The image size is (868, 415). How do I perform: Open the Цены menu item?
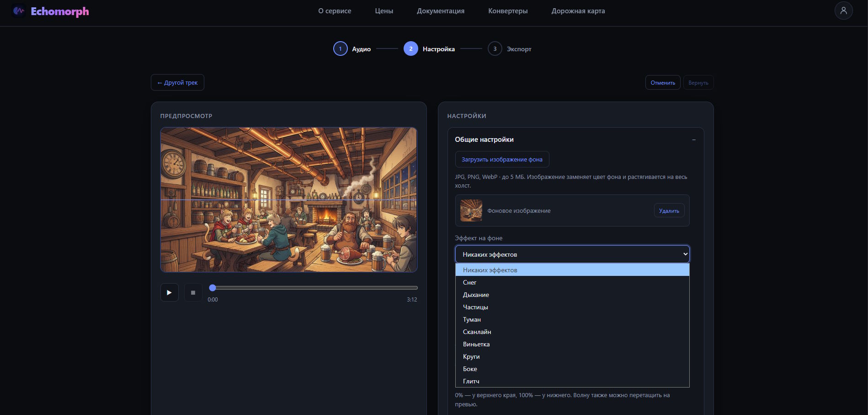[384, 11]
